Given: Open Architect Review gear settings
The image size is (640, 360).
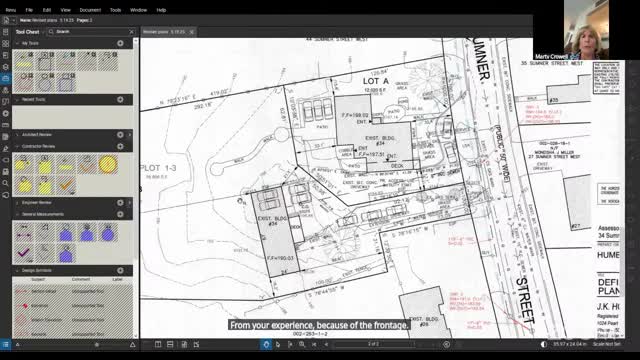Looking at the screenshot, I should (x=120, y=135).
